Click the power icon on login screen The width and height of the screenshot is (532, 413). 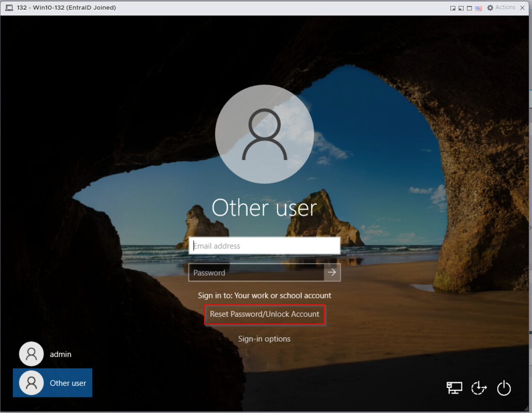click(x=504, y=388)
